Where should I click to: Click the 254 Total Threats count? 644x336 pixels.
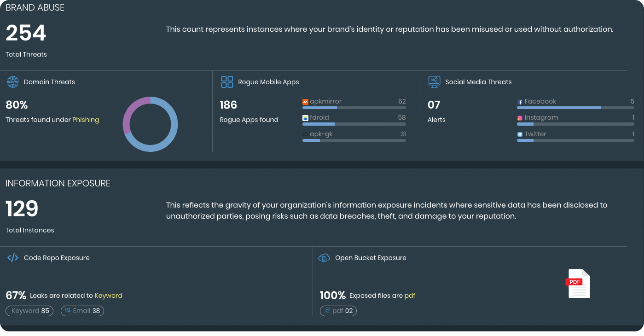26,34
